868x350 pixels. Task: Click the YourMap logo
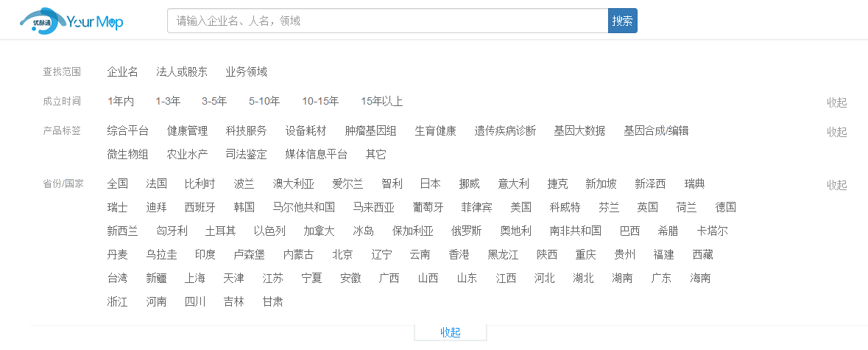click(x=71, y=21)
